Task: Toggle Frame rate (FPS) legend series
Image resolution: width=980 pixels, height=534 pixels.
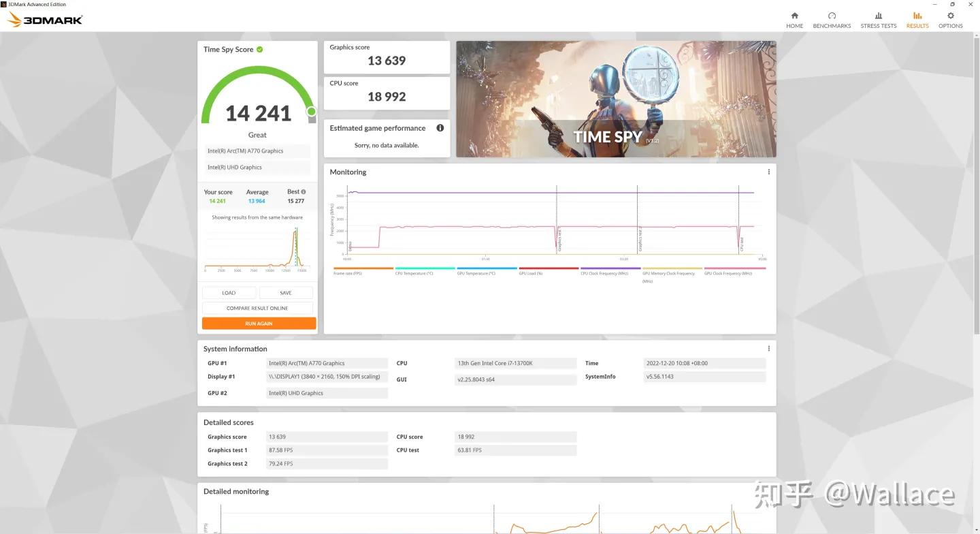Action: [363, 271]
